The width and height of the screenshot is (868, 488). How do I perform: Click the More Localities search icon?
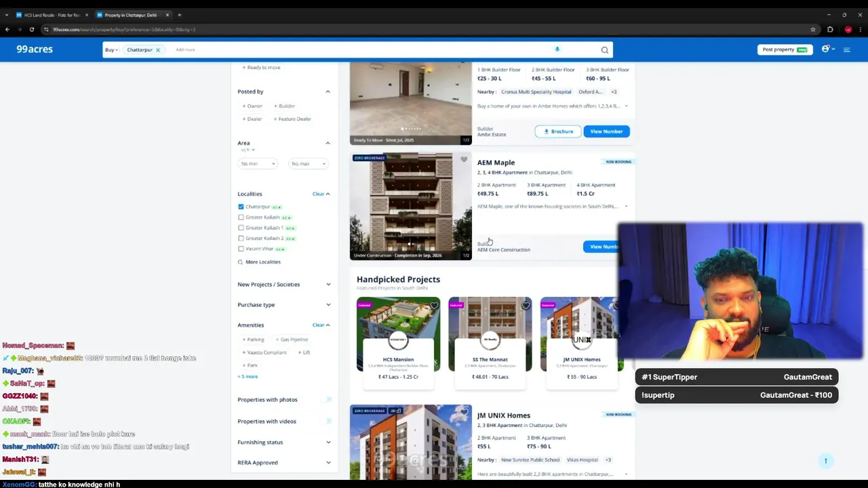click(240, 262)
